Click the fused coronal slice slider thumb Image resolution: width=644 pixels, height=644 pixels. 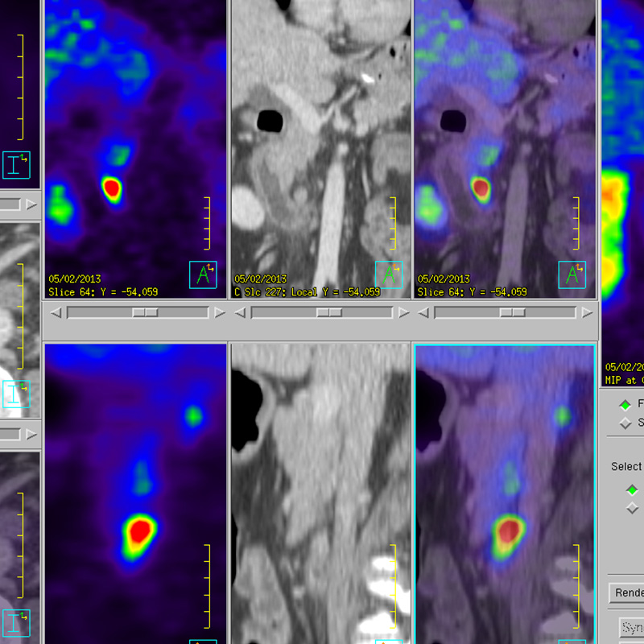tap(513, 313)
